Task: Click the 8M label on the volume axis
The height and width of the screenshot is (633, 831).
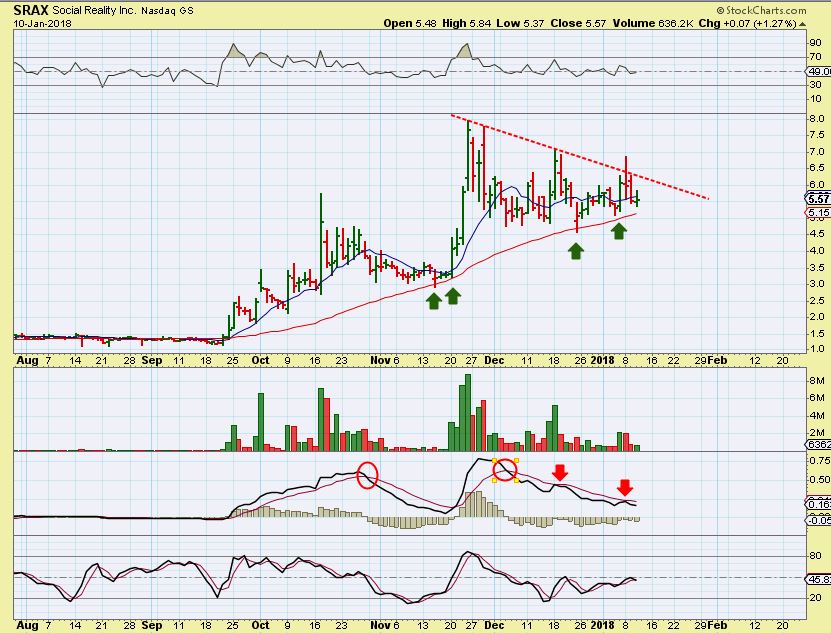Action: coord(817,381)
